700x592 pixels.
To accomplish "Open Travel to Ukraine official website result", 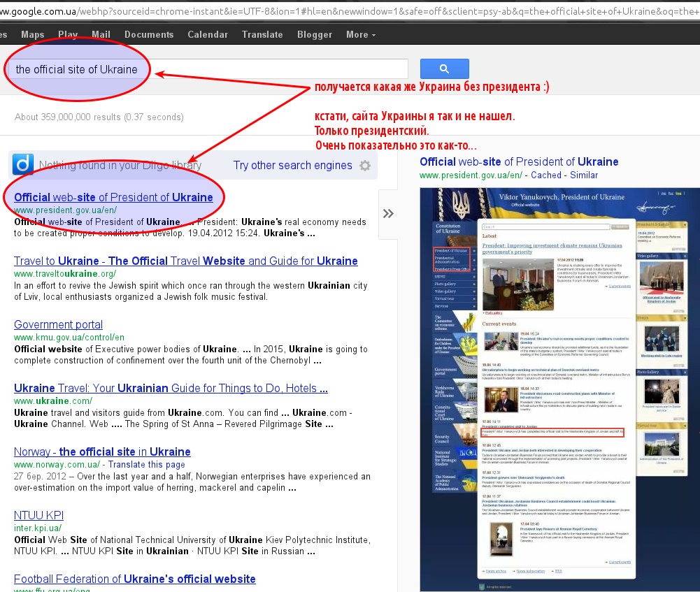I will click(x=185, y=261).
